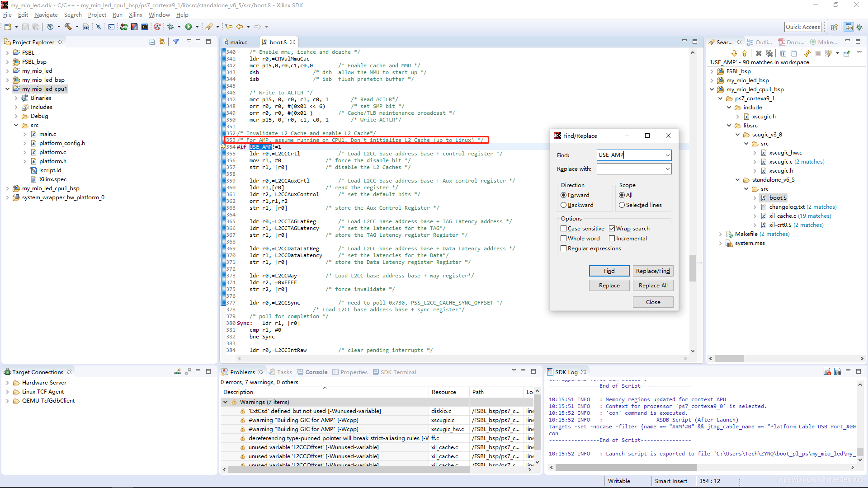Open the Xilinx menu
Image resolution: width=868 pixels, height=488 pixels.
(135, 15)
